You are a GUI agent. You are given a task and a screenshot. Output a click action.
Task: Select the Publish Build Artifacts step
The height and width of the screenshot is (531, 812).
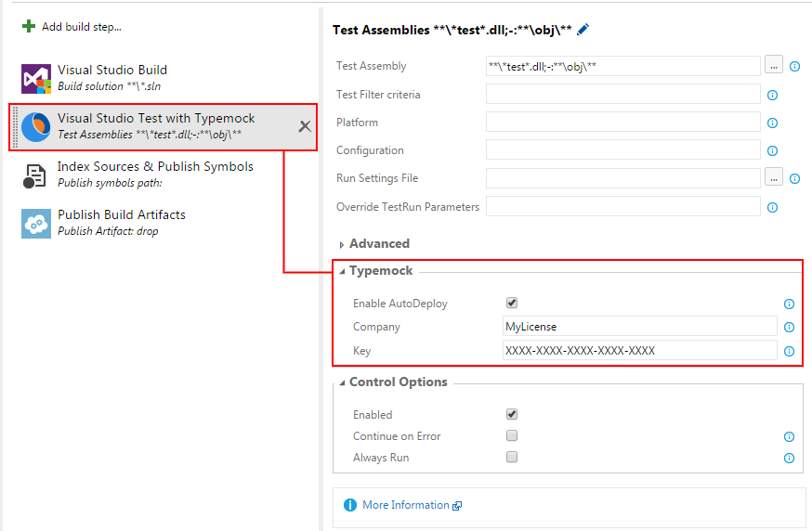(121, 222)
